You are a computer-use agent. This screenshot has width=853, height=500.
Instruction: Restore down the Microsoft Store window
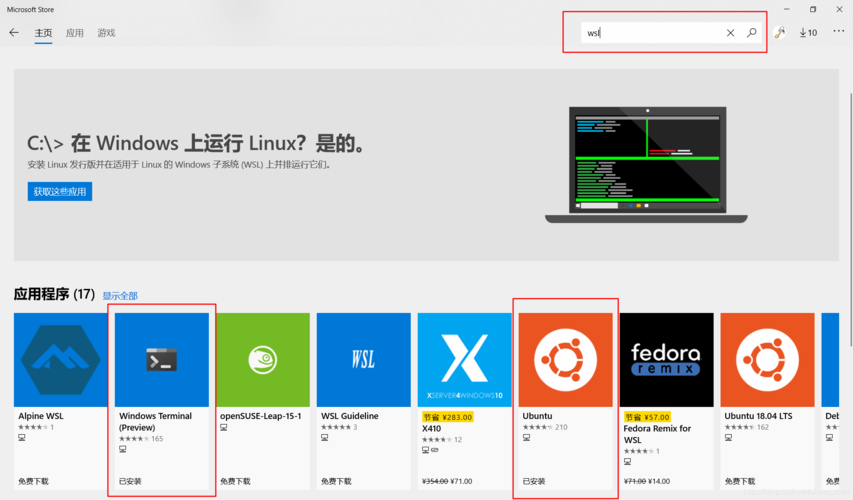pyautogui.click(x=813, y=9)
